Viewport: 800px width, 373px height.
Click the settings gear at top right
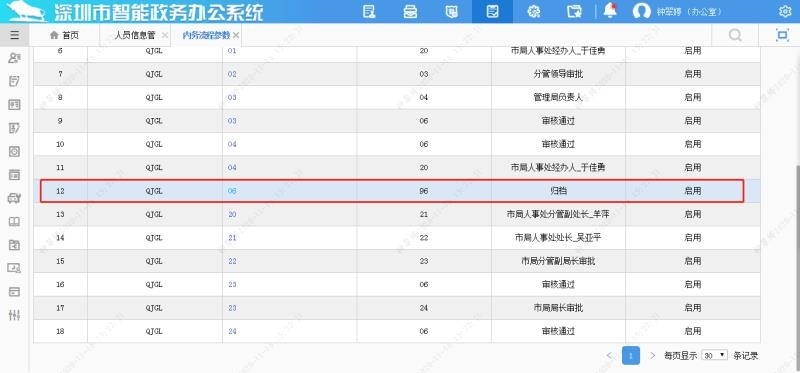point(785,12)
